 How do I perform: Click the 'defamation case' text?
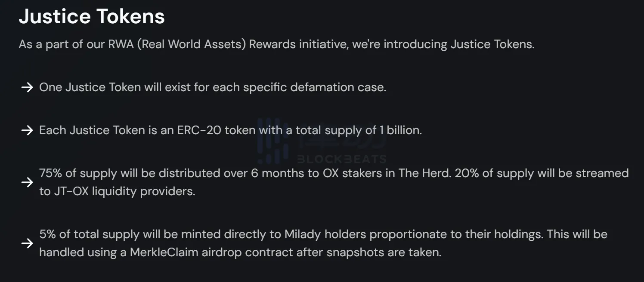[x=338, y=87]
